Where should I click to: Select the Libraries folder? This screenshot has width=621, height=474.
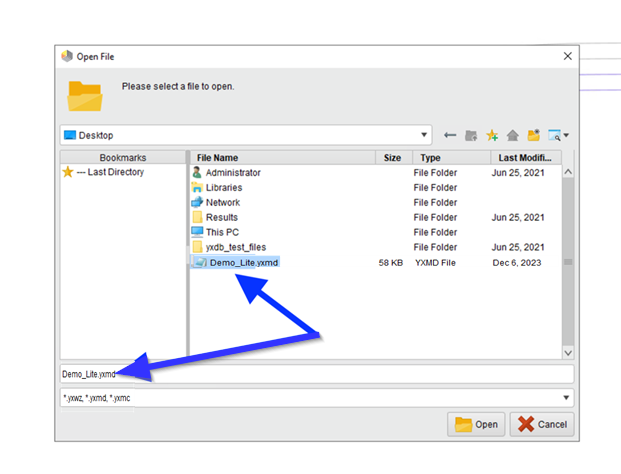(x=224, y=187)
